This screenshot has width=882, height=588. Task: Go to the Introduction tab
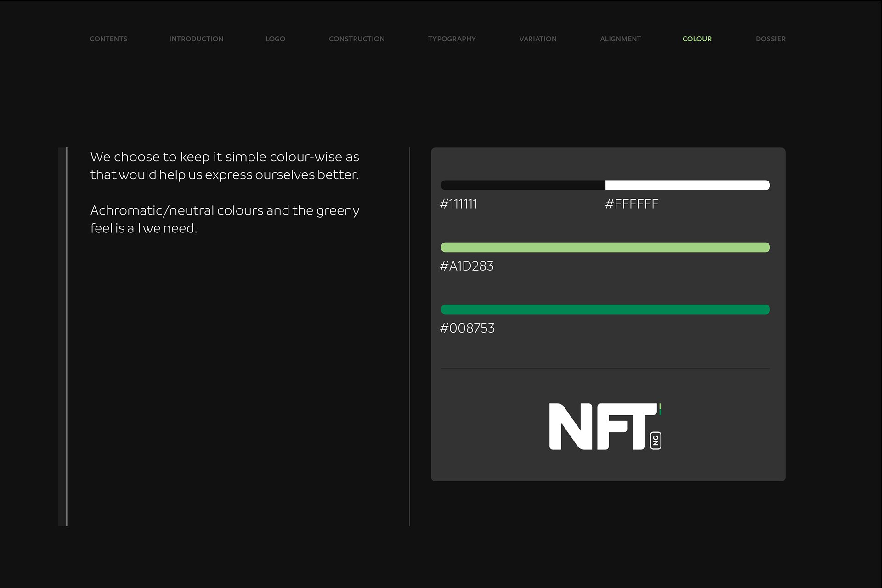coord(196,39)
